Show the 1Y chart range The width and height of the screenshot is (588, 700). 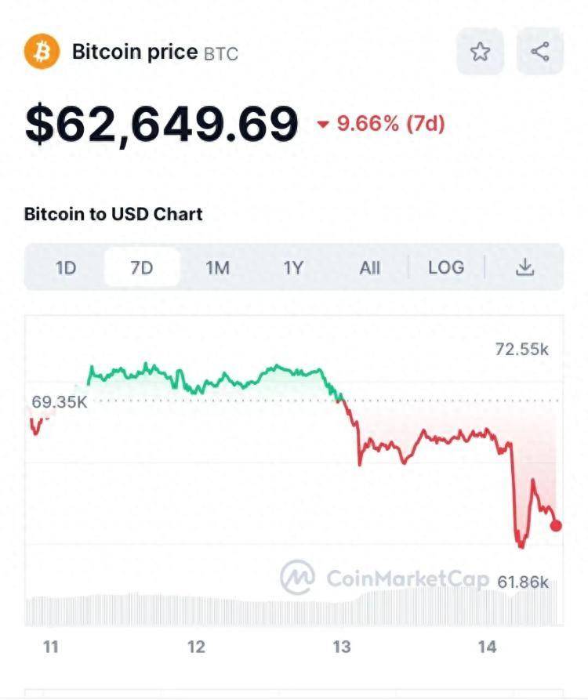point(292,268)
